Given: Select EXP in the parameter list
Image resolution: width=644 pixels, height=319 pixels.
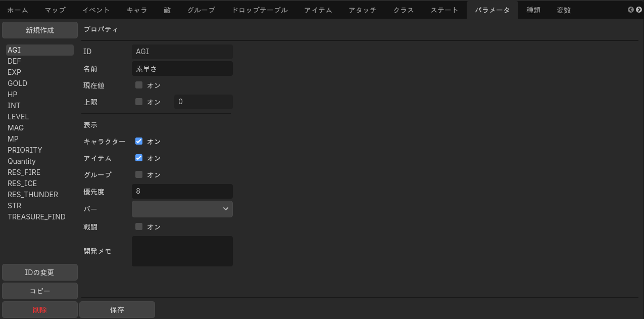Looking at the screenshot, I should click(x=40, y=72).
